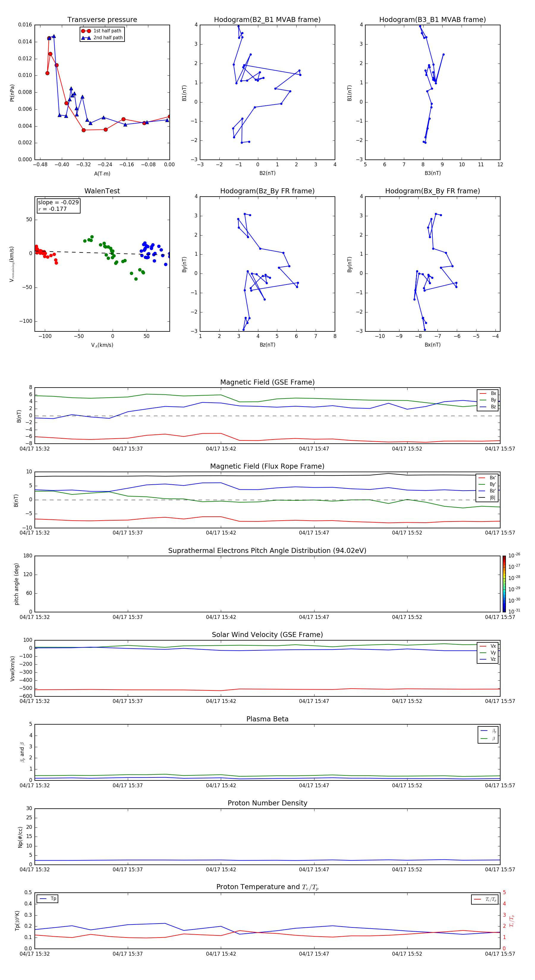Click 'Hodogram(B2_B1 MVAB frame)' title
This screenshot has height=980, width=535.
(x=267, y=20)
